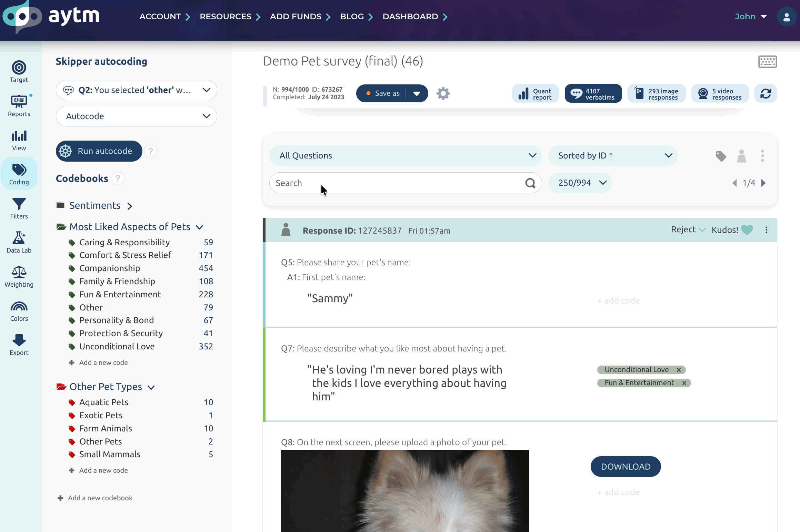This screenshot has width=800, height=532.
Task: Open the Colors rainbow icon
Action: (x=19, y=311)
